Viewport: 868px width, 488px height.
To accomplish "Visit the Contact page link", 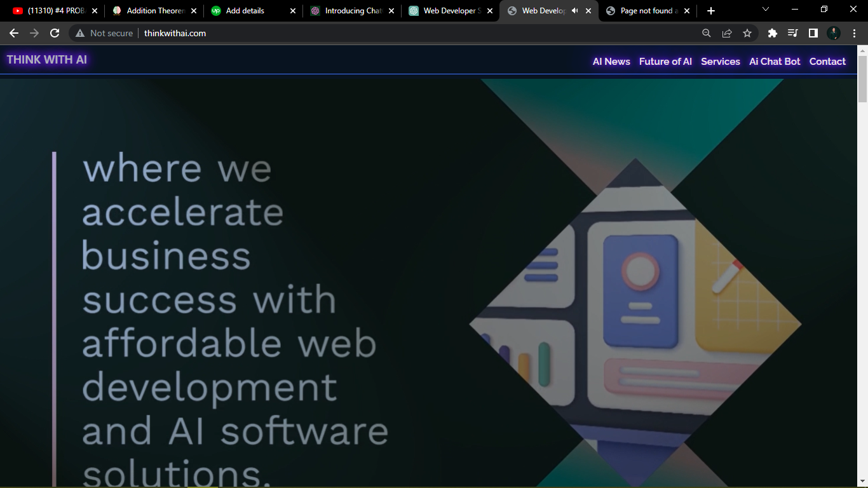I will [x=827, y=62].
